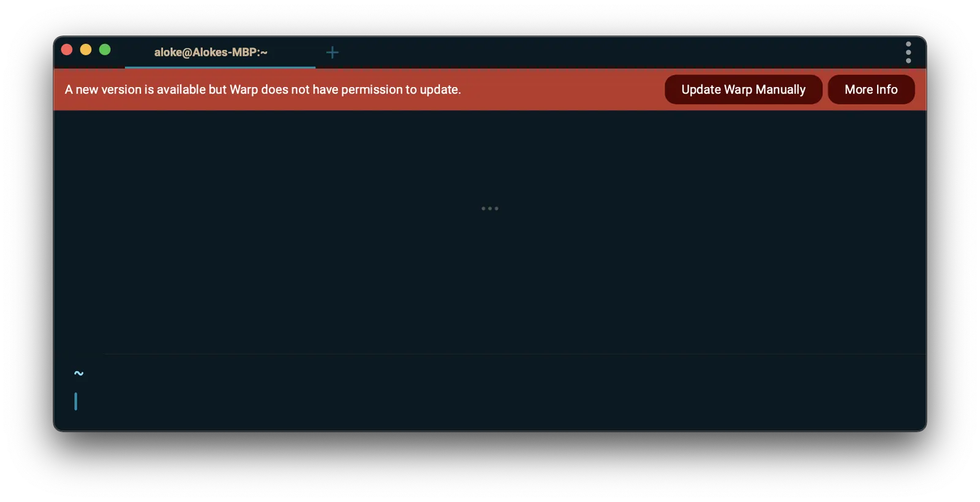Image resolution: width=980 pixels, height=502 pixels.
Task: Click the More Info button
Action: [x=871, y=89]
